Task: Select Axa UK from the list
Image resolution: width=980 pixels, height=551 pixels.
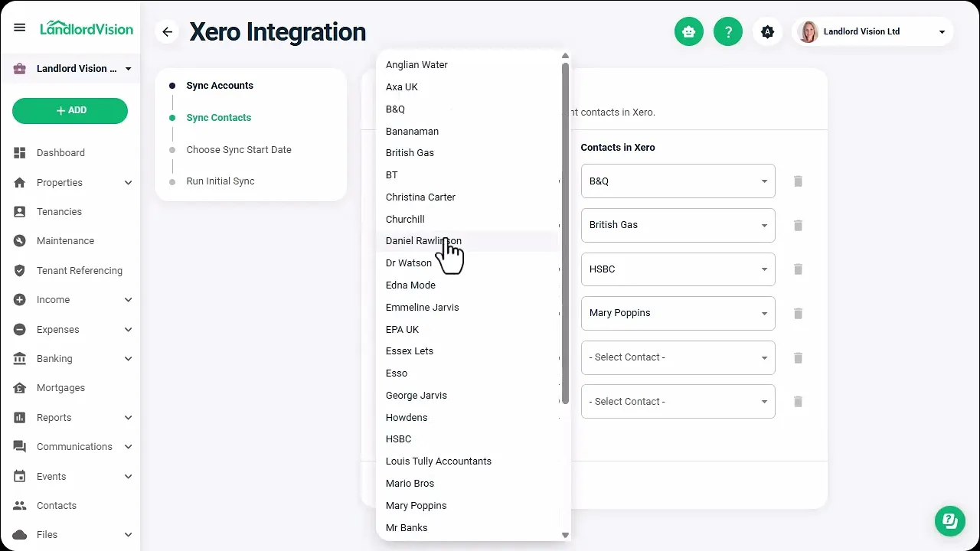Action: coord(469,87)
